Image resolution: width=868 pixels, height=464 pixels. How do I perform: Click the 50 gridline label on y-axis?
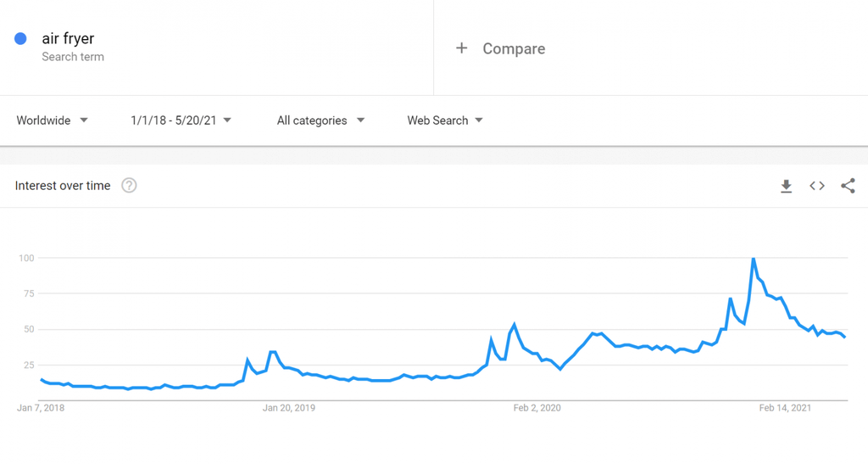coord(28,329)
